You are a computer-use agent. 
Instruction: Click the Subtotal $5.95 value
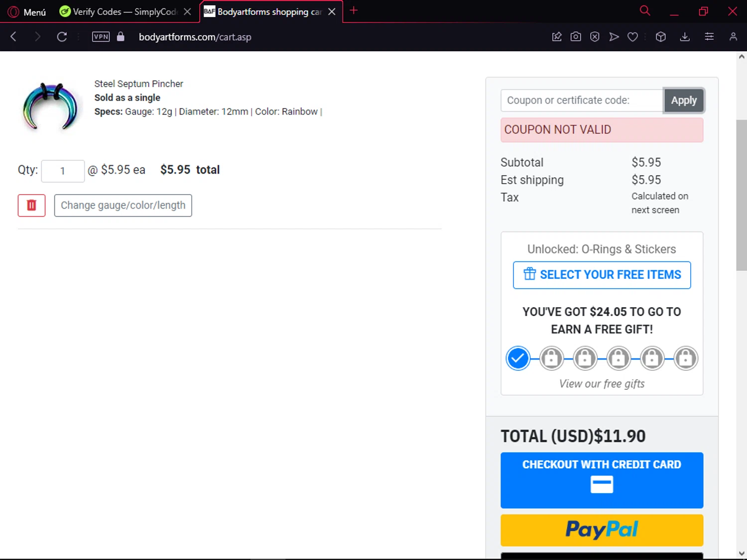[646, 162]
